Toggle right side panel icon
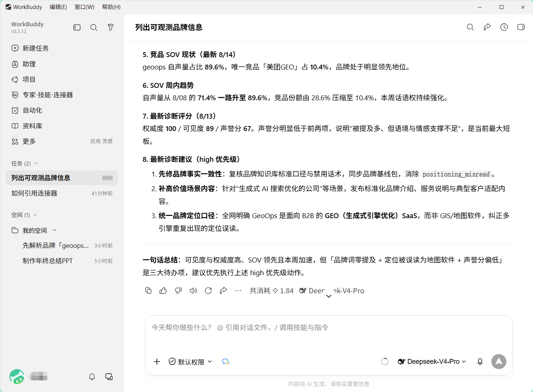Image resolution: width=533 pixels, height=392 pixels. [x=521, y=27]
